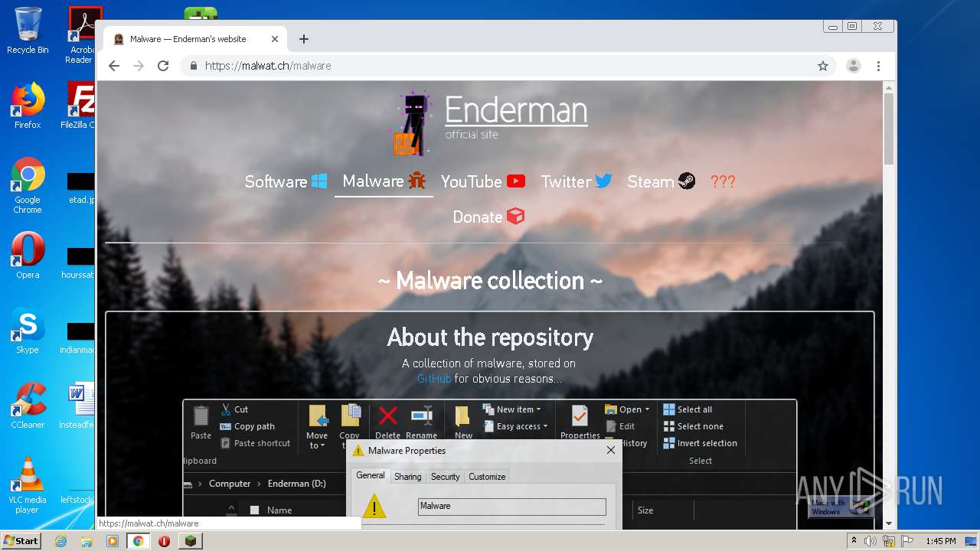The height and width of the screenshot is (551, 980).
Task: Bookmark this page with star icon
Action: (823, 66)
